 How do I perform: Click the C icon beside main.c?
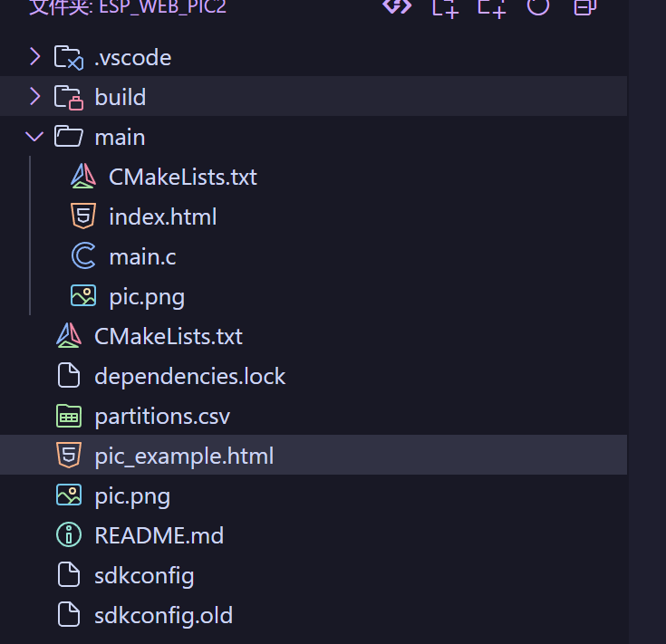(x=83, y=256)
